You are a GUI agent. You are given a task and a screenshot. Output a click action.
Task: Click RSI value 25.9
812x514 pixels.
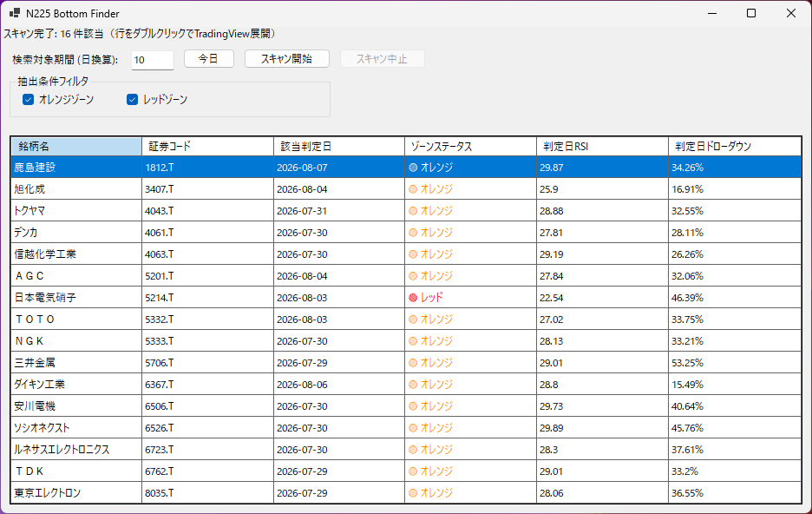[x=549, y=189]
